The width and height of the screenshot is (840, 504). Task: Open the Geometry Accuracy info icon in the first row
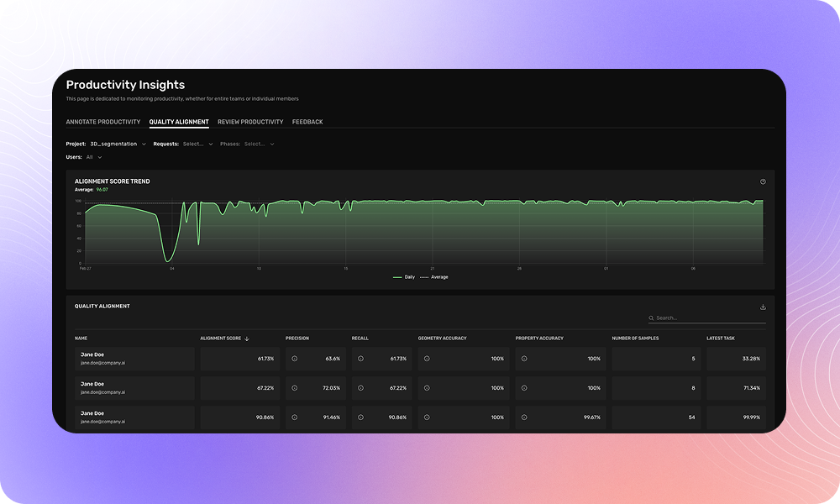(x=427, y=359)
